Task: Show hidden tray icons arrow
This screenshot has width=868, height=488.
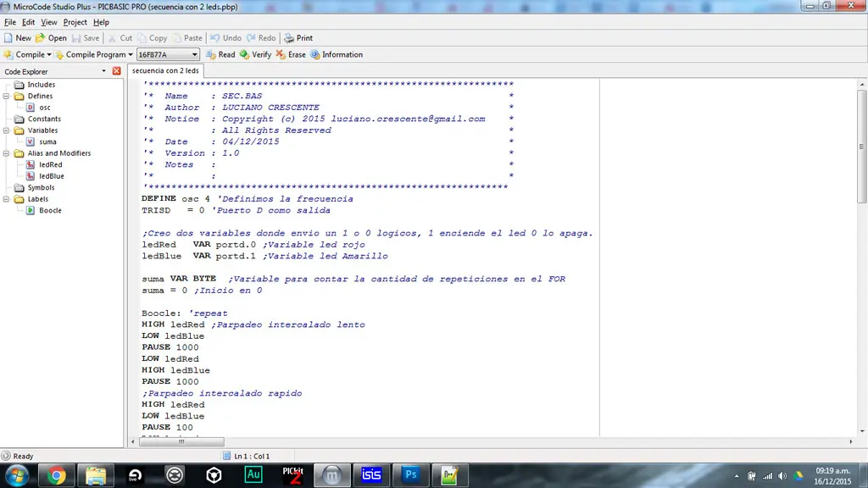Action: click(x=737, y=476)
